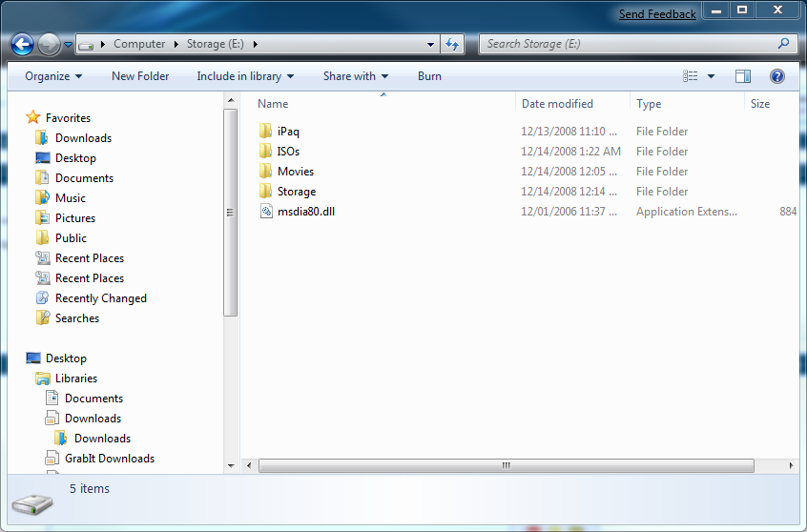Open Searches in Favorites

point(77,318)
